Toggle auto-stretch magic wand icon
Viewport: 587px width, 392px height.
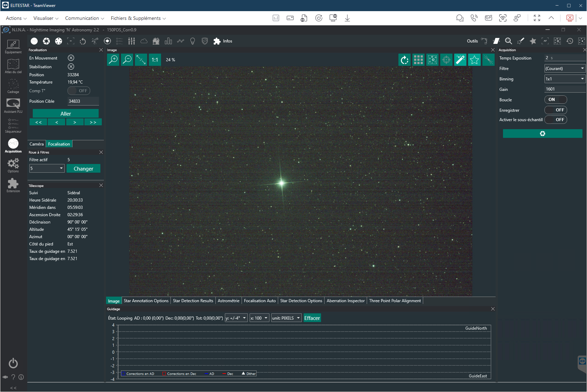click(460, 60)
